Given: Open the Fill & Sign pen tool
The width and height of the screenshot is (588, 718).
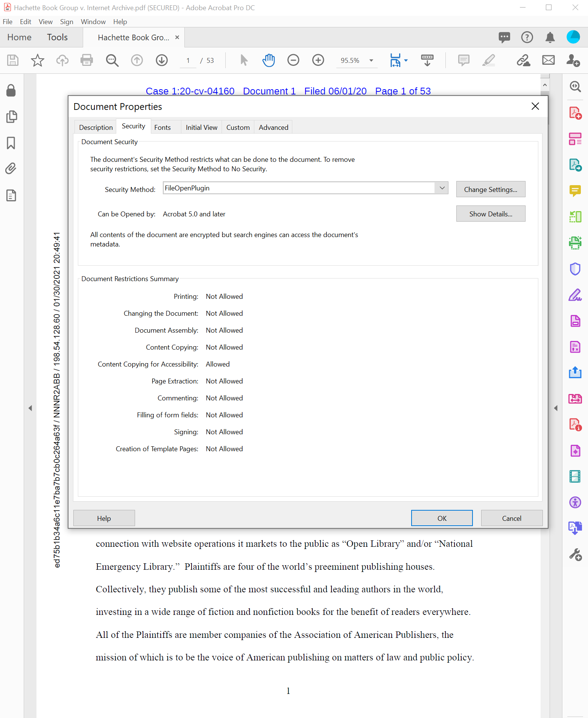Looking at the screenshot, I should [575, 295].
